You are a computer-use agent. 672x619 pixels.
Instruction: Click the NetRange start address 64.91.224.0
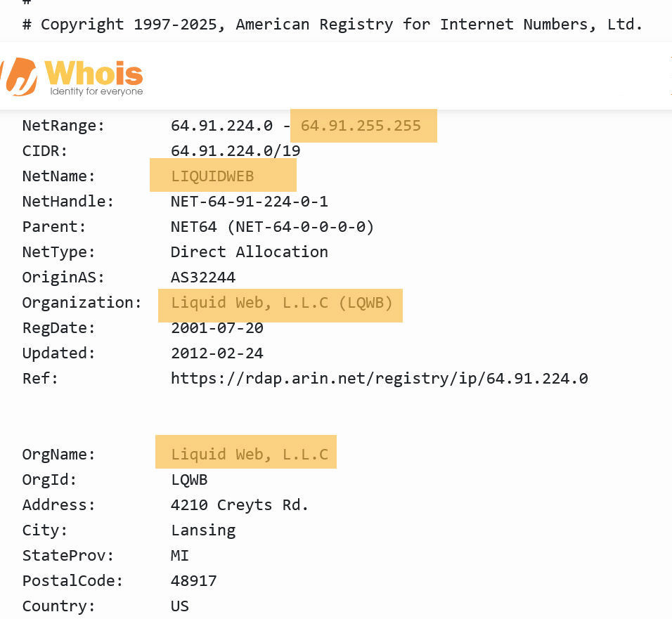(221, 126)
